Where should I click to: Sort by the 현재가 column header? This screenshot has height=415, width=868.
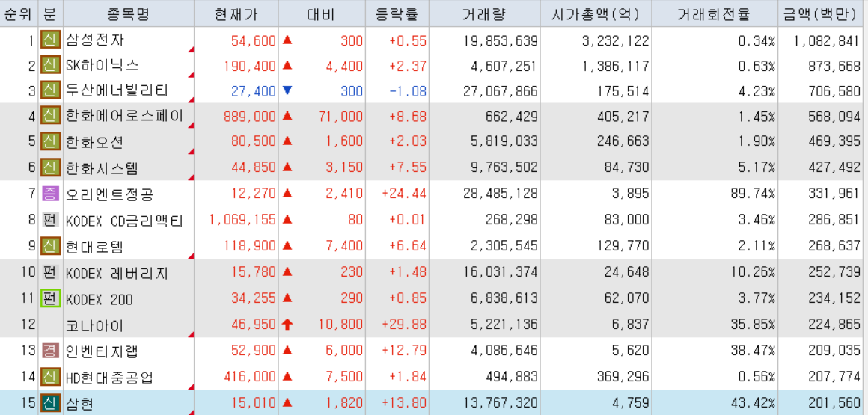pos(236,13)
